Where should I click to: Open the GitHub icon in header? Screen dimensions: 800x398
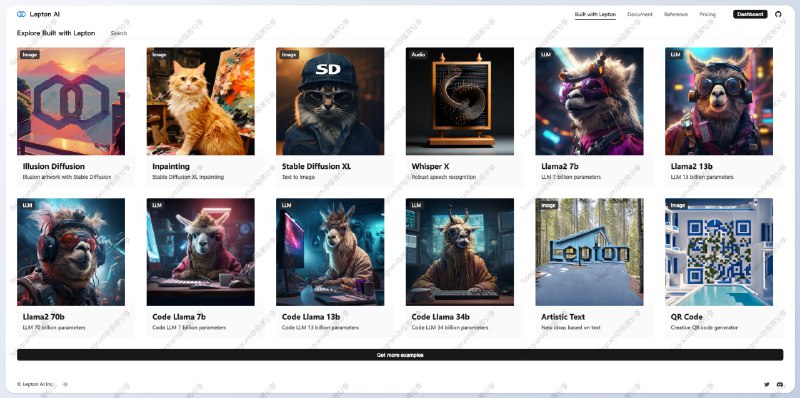click(x=778, y=14)
